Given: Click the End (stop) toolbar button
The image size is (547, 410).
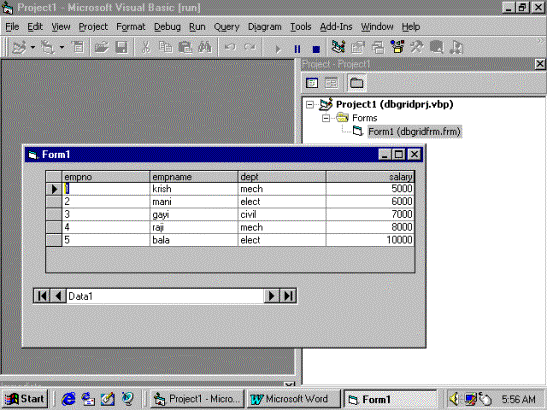Looking at the screenshot, I should pos(316,49).
